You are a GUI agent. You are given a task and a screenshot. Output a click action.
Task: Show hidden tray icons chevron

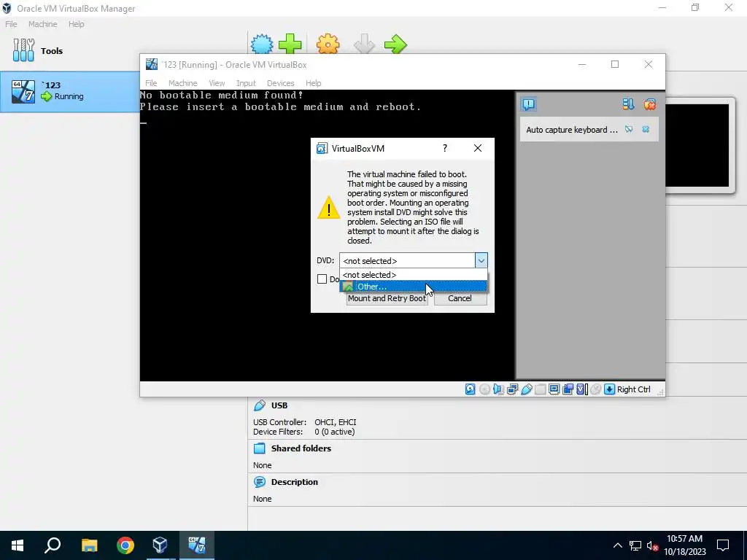point(617,545)
